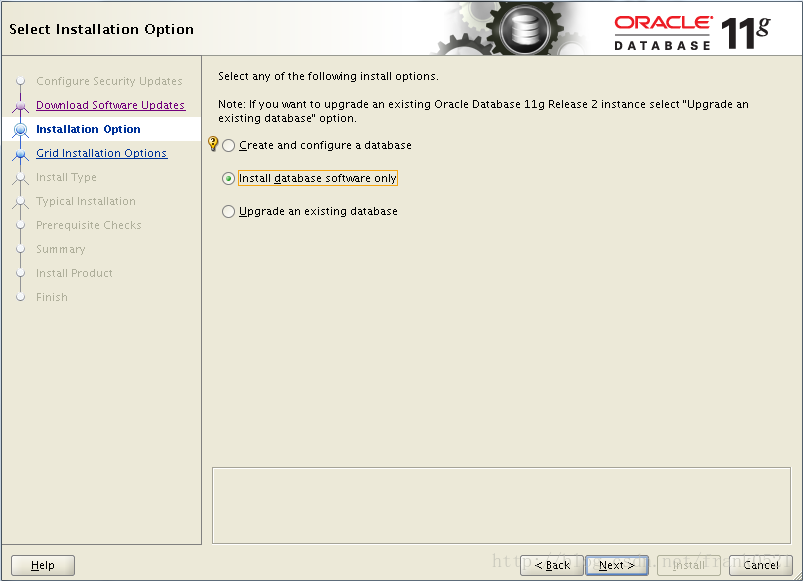Click the Next button

point(617,565)
